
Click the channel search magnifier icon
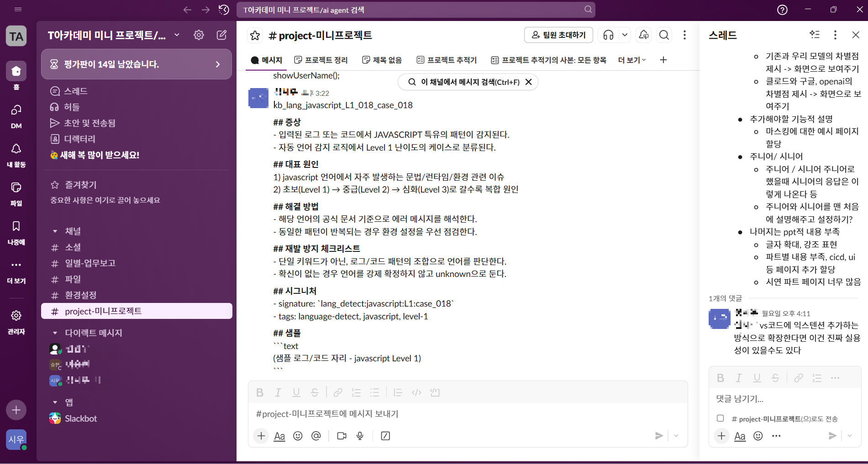(x=664, y=35)
